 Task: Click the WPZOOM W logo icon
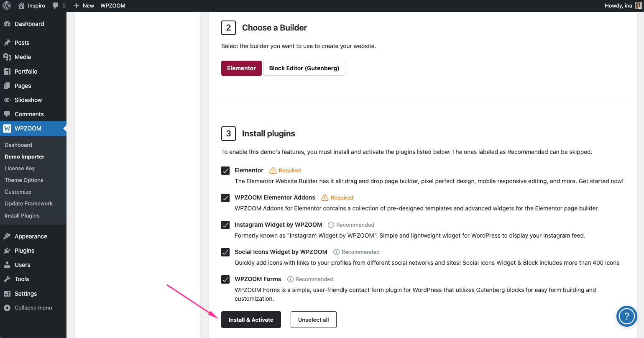tap(7, 128)
